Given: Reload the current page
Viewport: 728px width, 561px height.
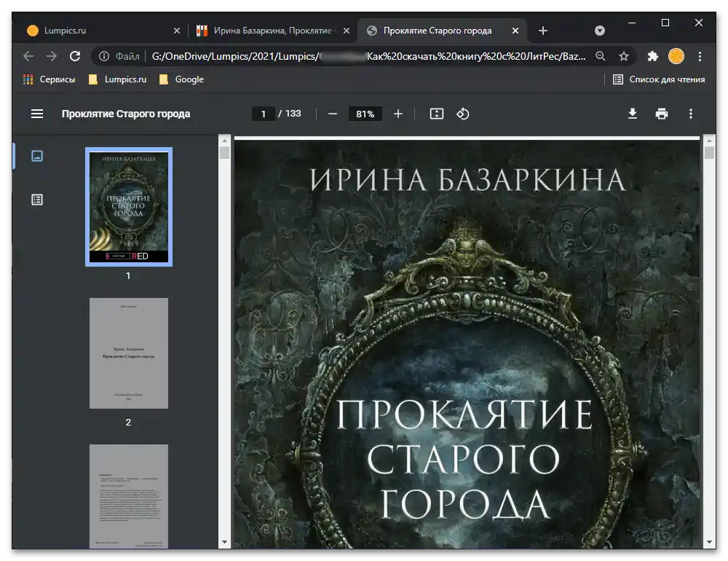Looking at the screenshot, I should click(75, 56).
